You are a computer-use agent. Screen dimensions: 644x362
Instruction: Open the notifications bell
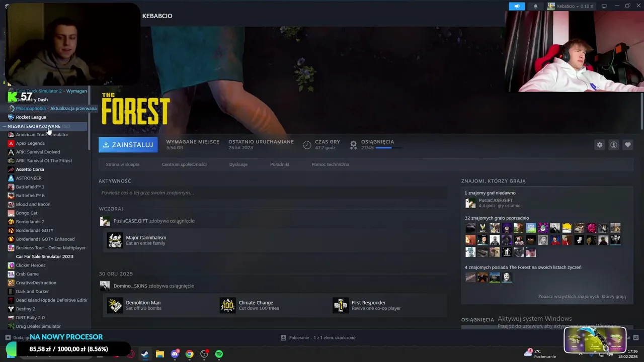click(x=535, y=6)
